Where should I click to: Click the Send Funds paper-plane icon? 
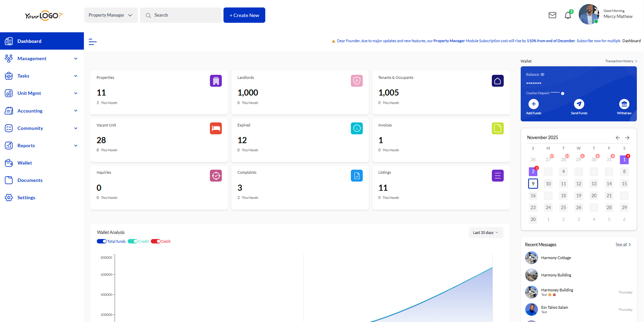(579, 104)
